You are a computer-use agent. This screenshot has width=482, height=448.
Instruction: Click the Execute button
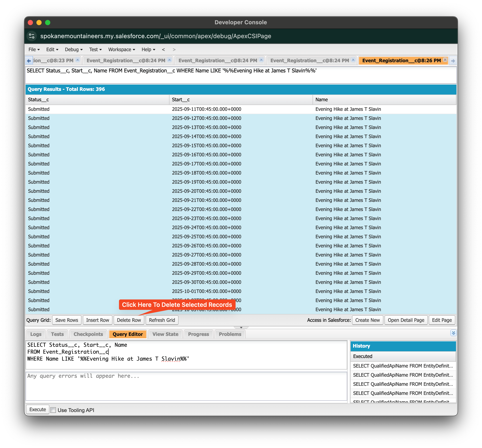[x=37, y=409]
